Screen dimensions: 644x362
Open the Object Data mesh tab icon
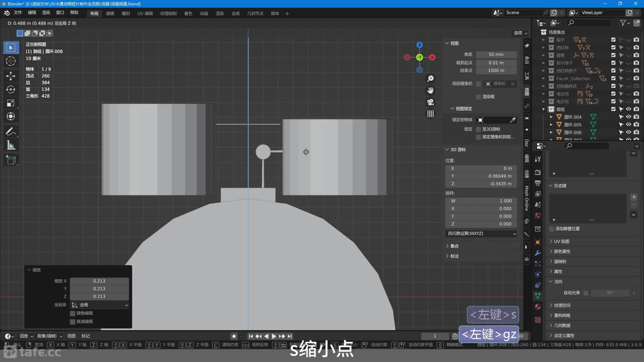tap(538, 296)
